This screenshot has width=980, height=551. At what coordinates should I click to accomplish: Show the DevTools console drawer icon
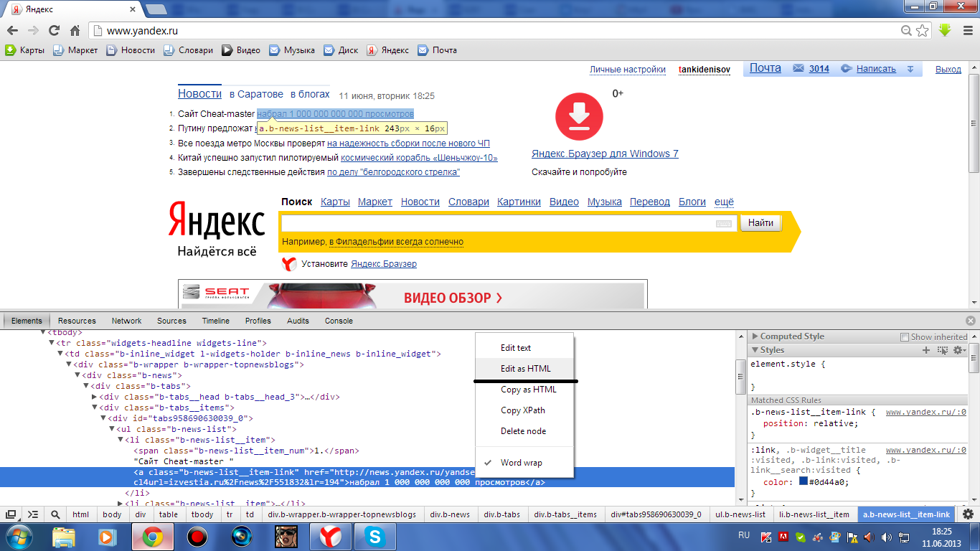(33, 514)
